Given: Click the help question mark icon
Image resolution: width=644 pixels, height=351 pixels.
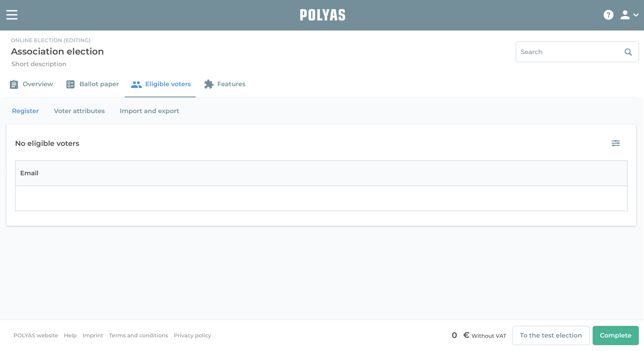Looking at the screenshot, I should point(608,15).
